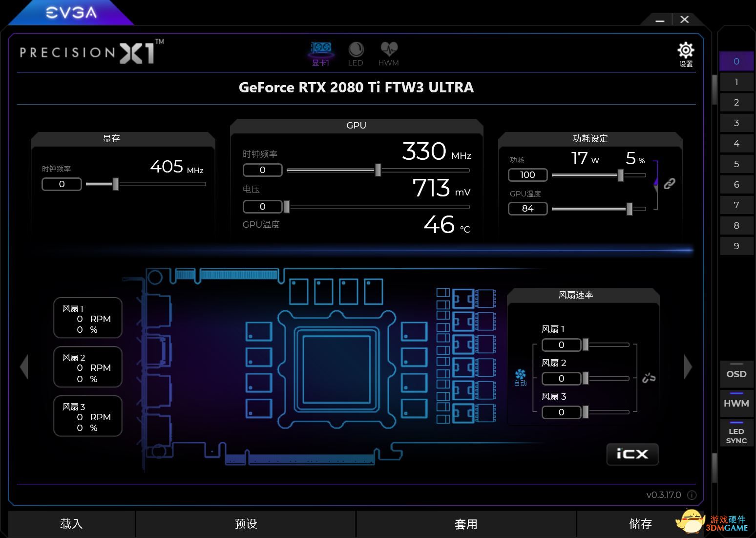Select profile 3
Image resolution: width=756 pixels, height=538 pixels.
[736, 123]
